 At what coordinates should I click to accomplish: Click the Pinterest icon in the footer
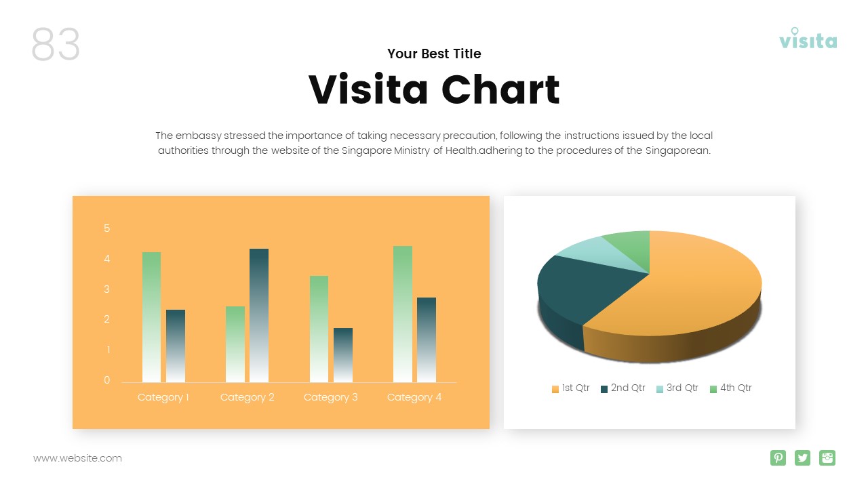coord(778,458)
